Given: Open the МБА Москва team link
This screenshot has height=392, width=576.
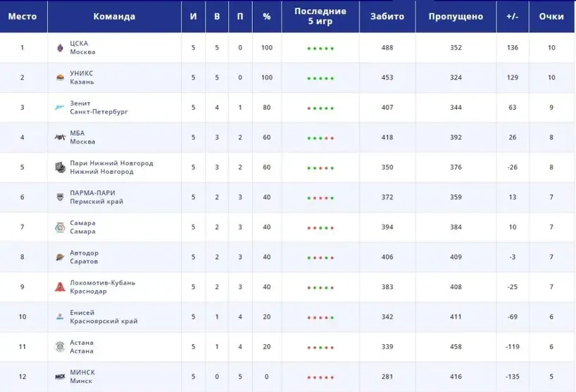Looking at the screenshot, I should point(82,137).
